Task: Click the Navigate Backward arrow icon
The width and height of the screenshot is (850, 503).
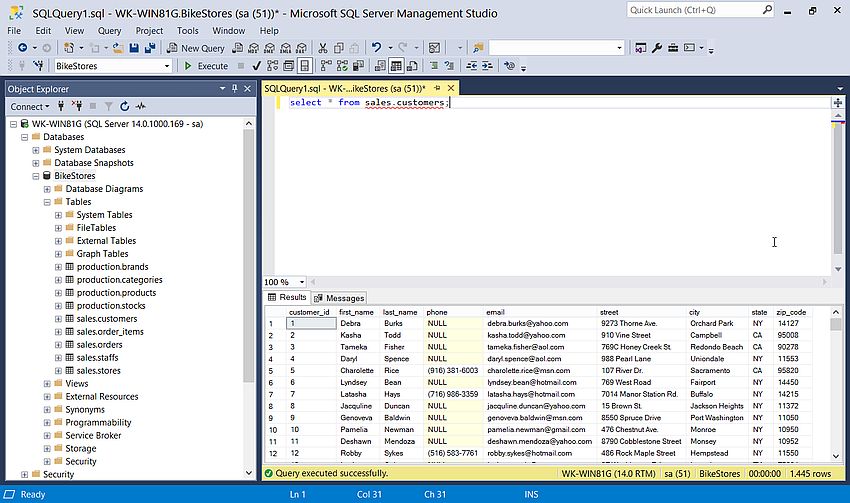Action: pyautogui.click(x=22, y=48)
